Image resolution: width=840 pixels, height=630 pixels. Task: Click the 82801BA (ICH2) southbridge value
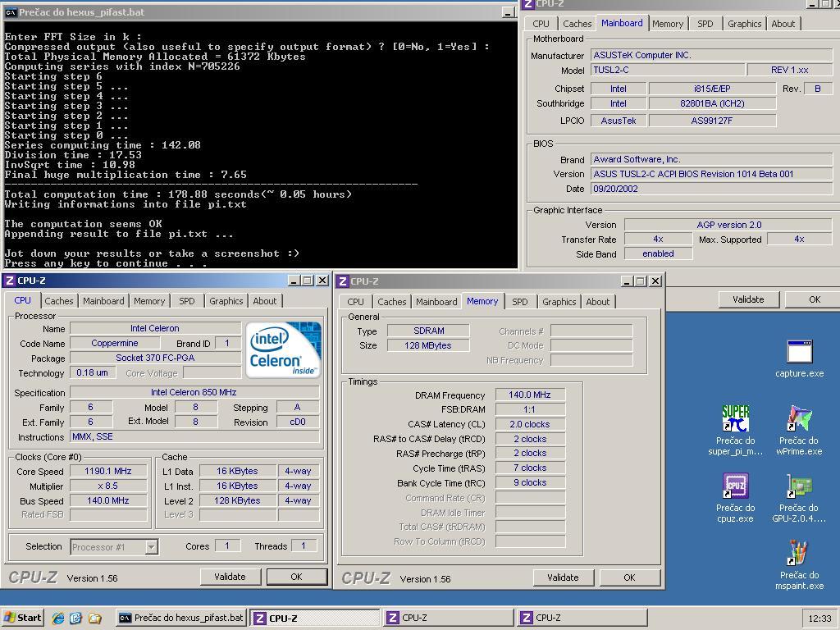pyautogui.click(x=712, y=104)
